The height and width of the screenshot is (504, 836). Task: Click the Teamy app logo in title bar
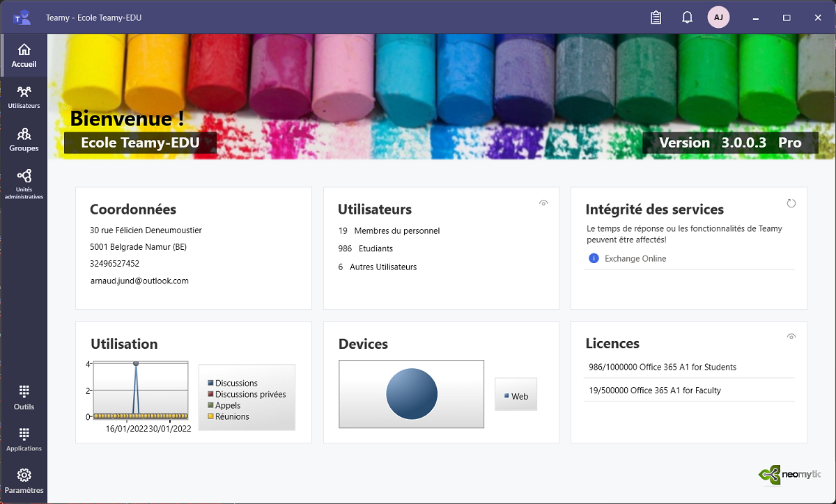(x=22, y=17)
